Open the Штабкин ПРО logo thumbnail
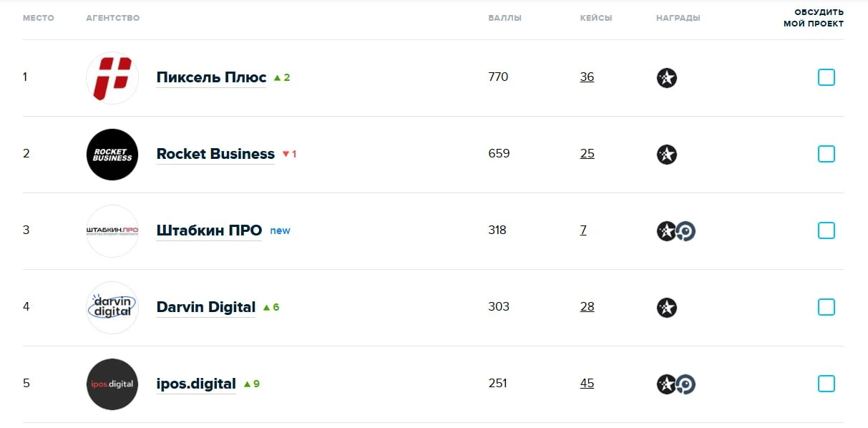This screenshot has height=428, width=868. (x=112, y=231)
